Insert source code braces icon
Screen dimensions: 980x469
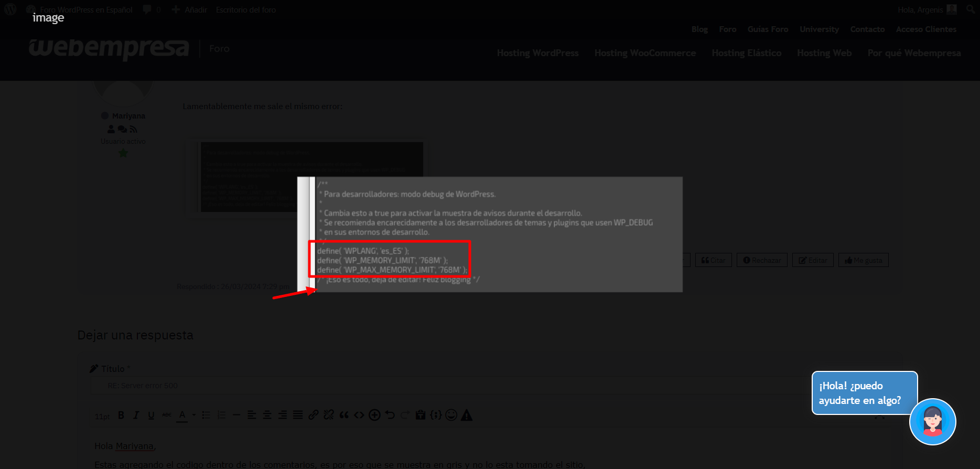coord(436,415)
